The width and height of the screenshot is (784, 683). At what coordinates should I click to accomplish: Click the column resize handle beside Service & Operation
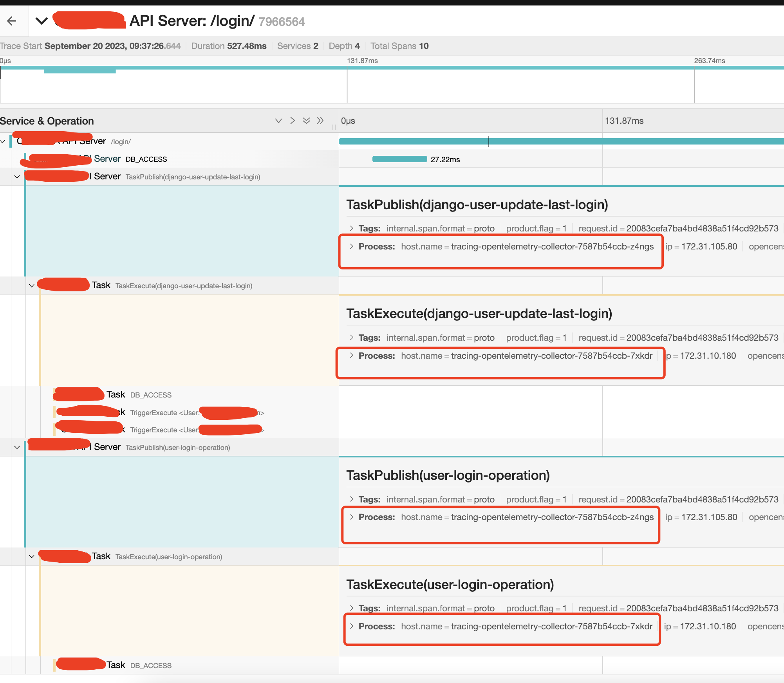point(334,126)
